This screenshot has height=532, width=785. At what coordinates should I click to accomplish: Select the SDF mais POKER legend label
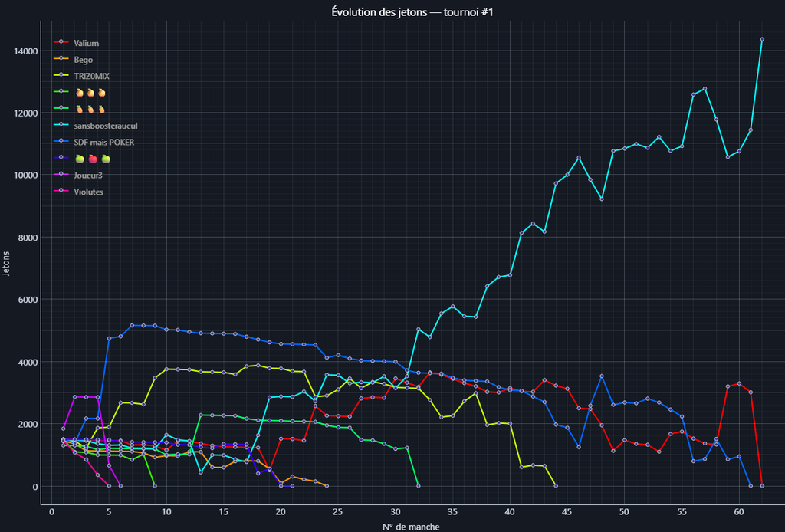[x=104, y=142]
